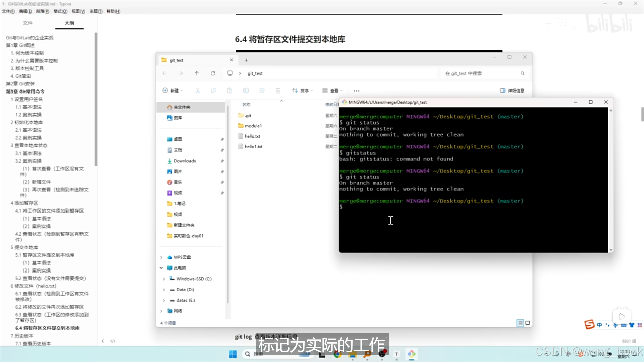Go up one folder level in Explorer
This screenshot has height=362, width=644.
click(x=197, y=73)
